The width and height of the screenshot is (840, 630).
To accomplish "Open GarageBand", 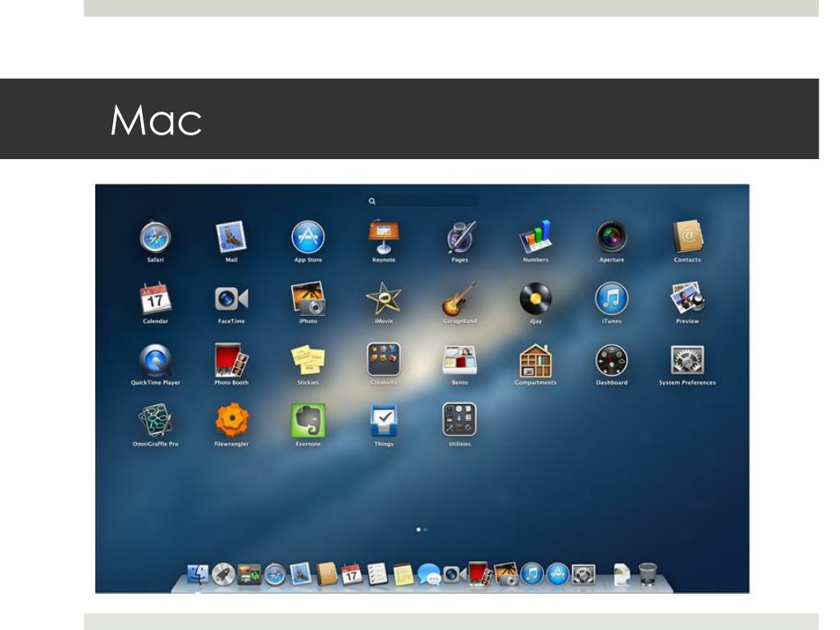I will [x=459, y=299].
